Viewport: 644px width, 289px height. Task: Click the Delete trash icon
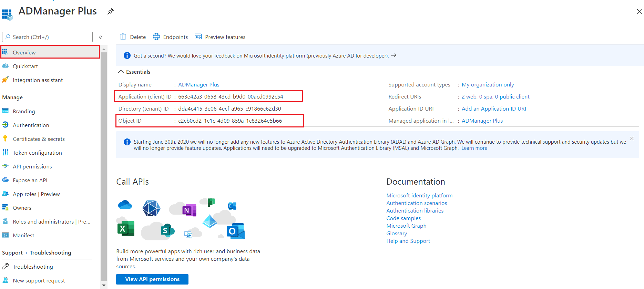[123, 37]
